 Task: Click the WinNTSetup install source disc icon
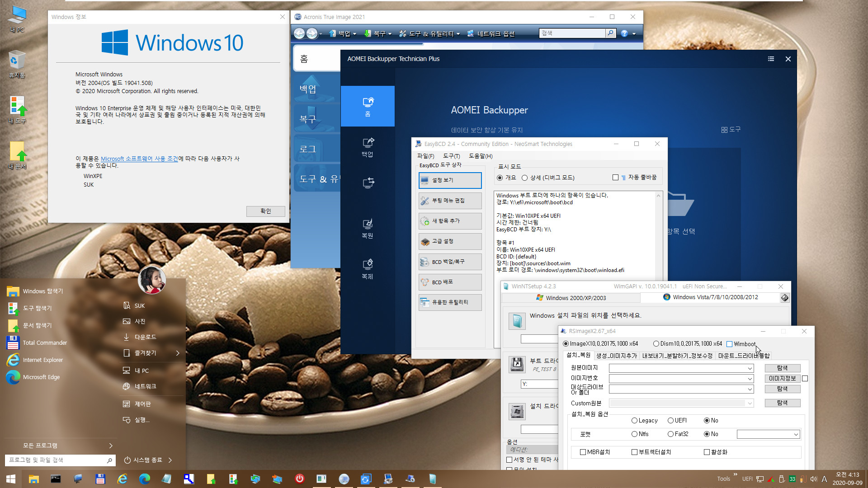coord(517,321)
